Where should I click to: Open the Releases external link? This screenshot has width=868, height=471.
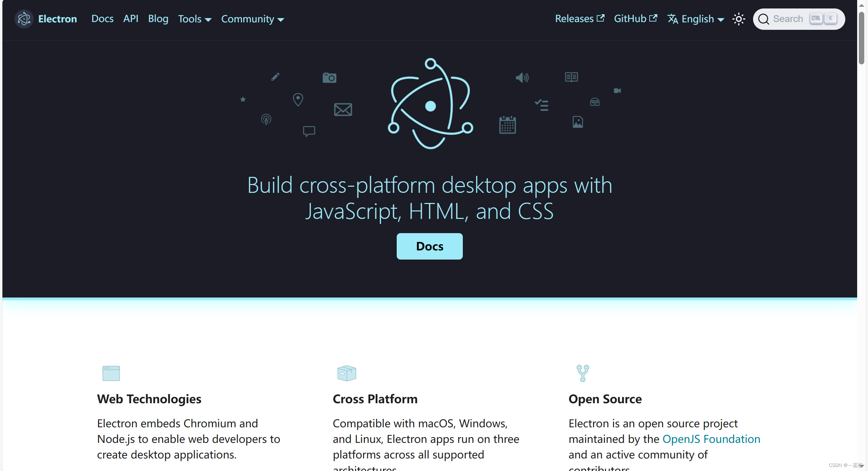tap(580, 19)
